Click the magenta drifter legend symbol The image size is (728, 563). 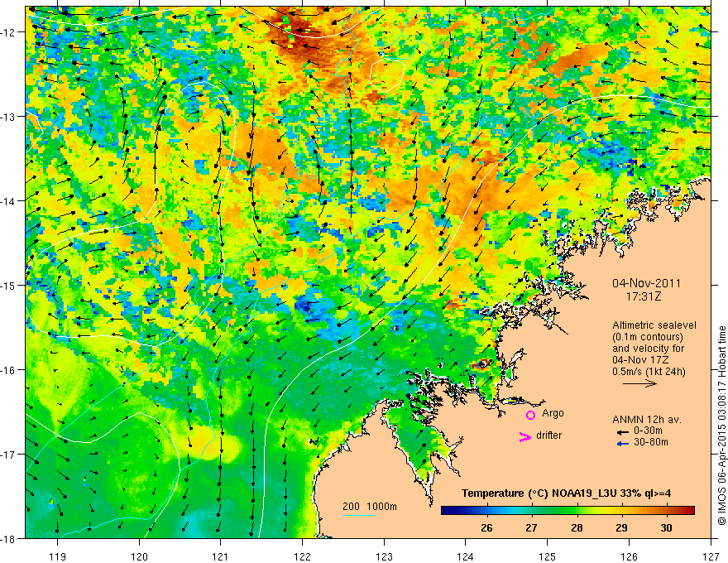tap(525, 436)
